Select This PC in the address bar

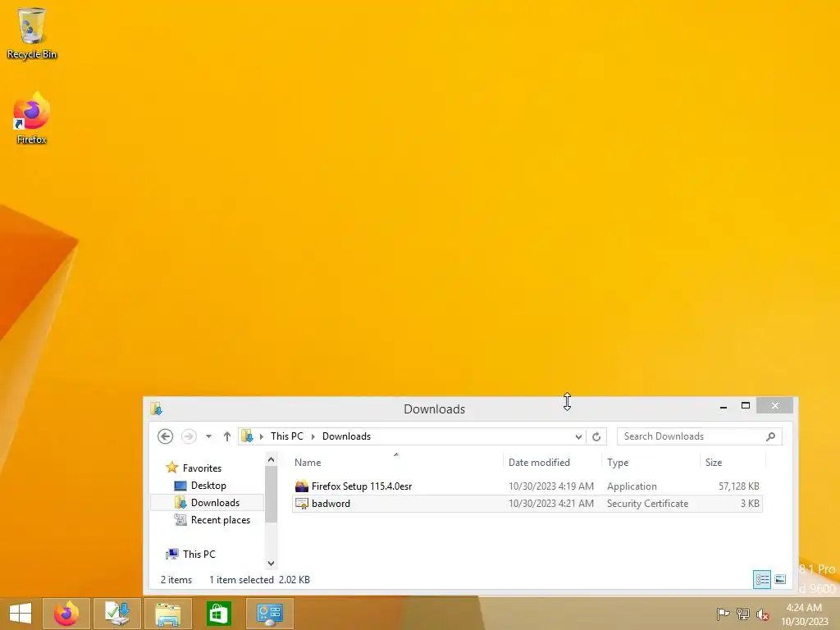pos(286,436)
